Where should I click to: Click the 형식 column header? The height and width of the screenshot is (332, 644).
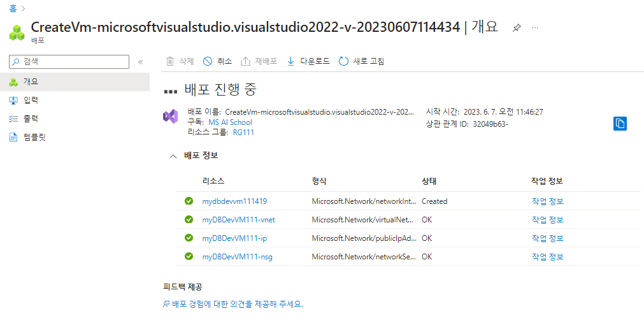click(319, 181)
